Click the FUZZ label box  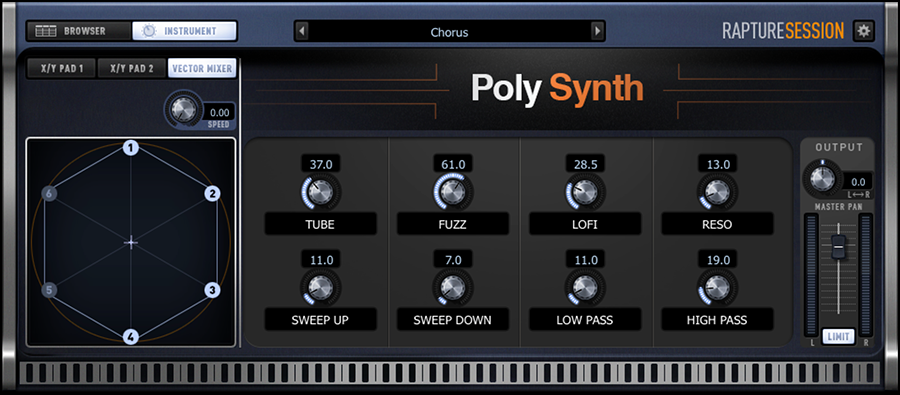pyautogui.click(x=453, y=224)
